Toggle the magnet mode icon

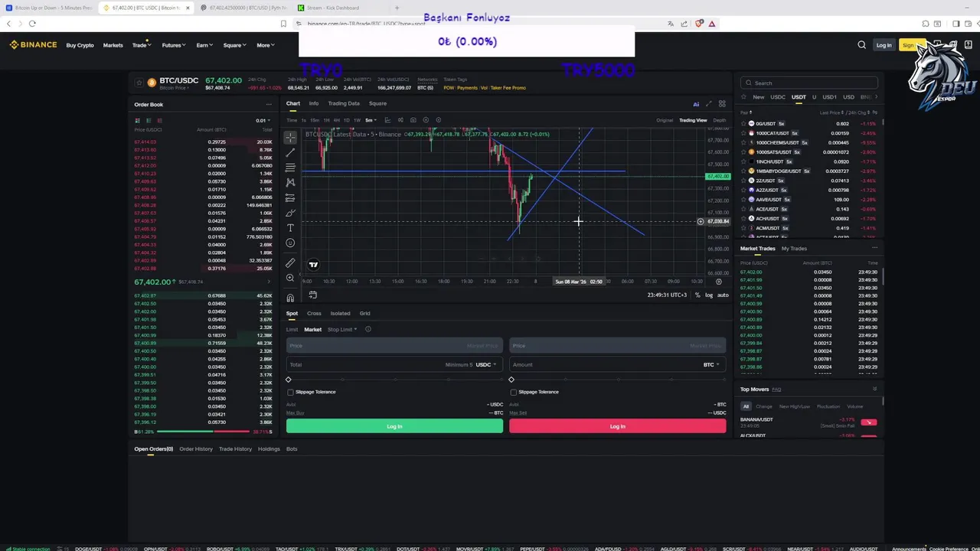pyautogui.click(x=290, y=298)
